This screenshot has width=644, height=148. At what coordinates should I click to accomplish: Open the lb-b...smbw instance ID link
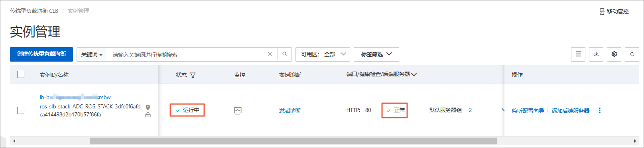click(x=75, y=97)
